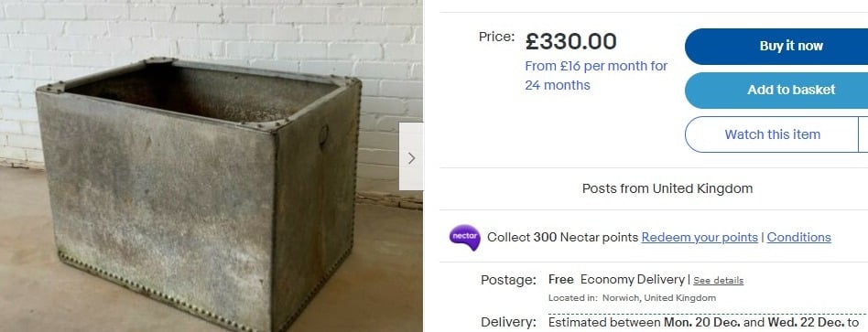This screenshot has height=332, width=868.
Task: Open the £16 per month financing offer
Action: pyautogui.click(x=596, y=75)
